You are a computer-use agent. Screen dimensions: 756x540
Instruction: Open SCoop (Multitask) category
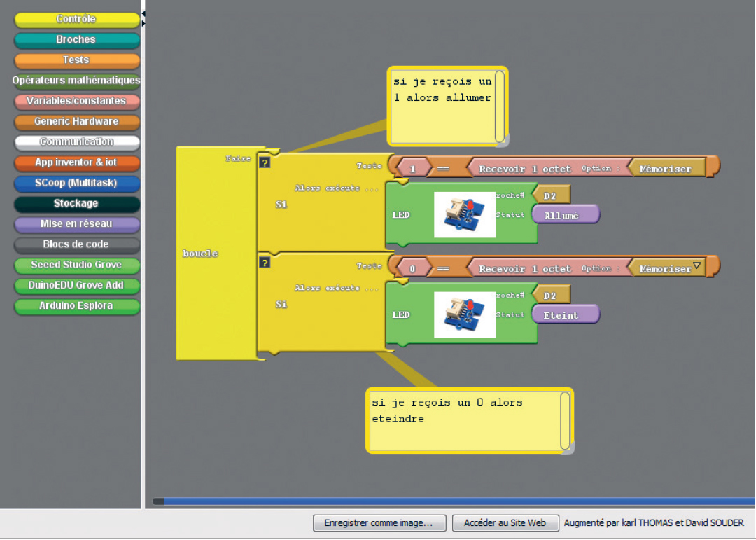(77, 183)
